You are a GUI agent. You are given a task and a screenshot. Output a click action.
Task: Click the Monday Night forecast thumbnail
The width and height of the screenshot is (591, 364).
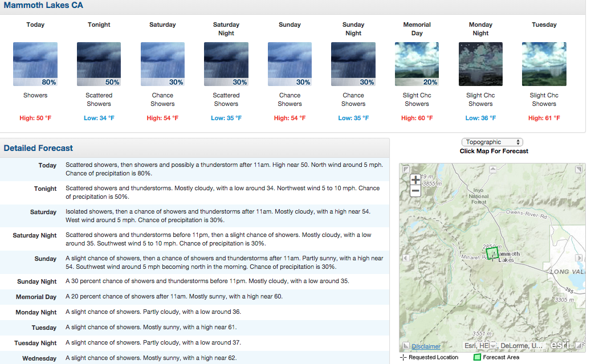coord(480,64)
